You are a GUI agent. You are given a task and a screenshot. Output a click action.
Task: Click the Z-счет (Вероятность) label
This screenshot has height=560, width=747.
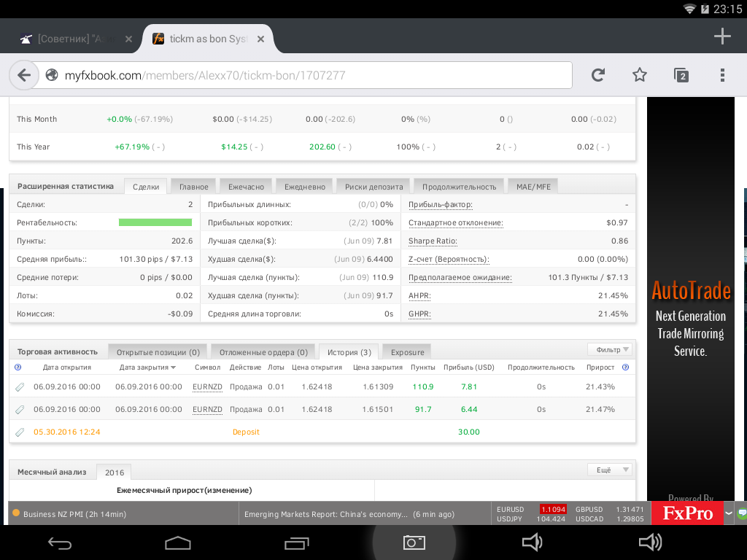(x=449, y=260)
